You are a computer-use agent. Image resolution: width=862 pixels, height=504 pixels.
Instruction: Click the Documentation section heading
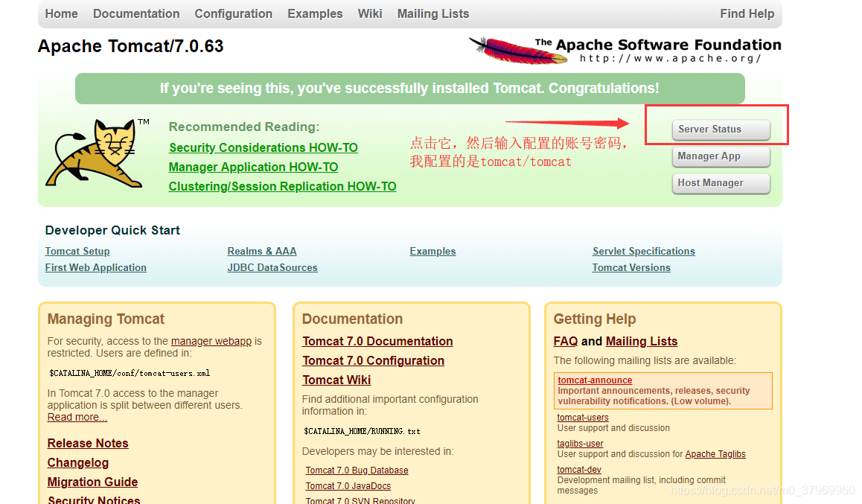point(352,319)
